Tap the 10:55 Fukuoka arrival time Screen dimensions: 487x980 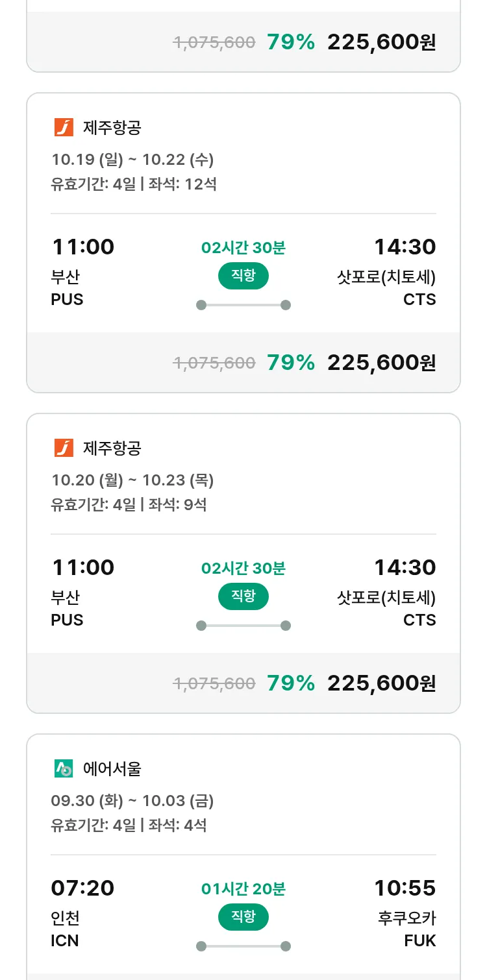[x=405, y=888]
